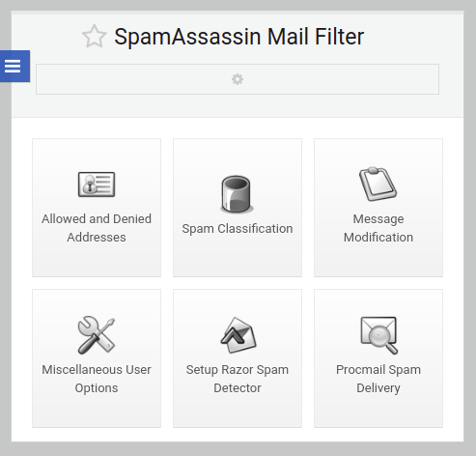
Task: Open Allowed and Denied Addresses link
Action: coord(97,228)
